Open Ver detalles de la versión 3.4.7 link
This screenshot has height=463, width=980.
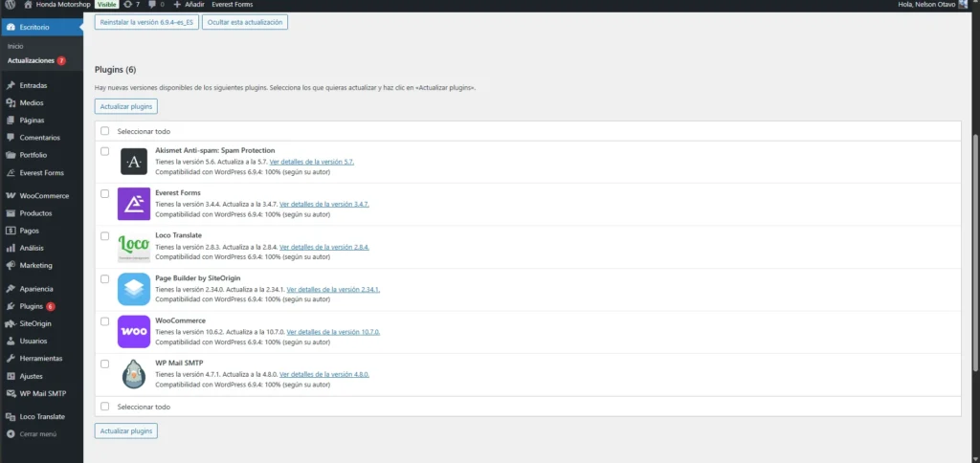tap(324, 205)
